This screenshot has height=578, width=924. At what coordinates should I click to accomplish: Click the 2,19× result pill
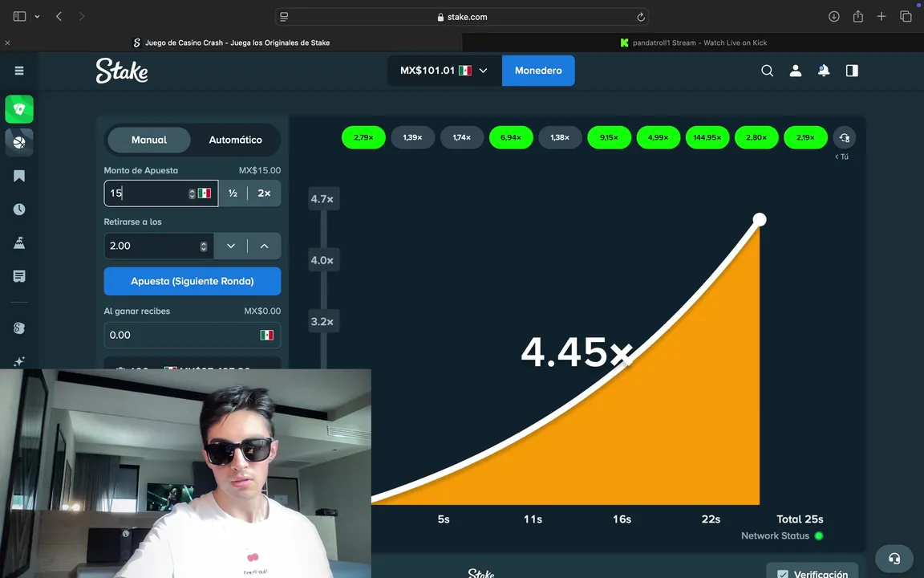click(805, 137)
